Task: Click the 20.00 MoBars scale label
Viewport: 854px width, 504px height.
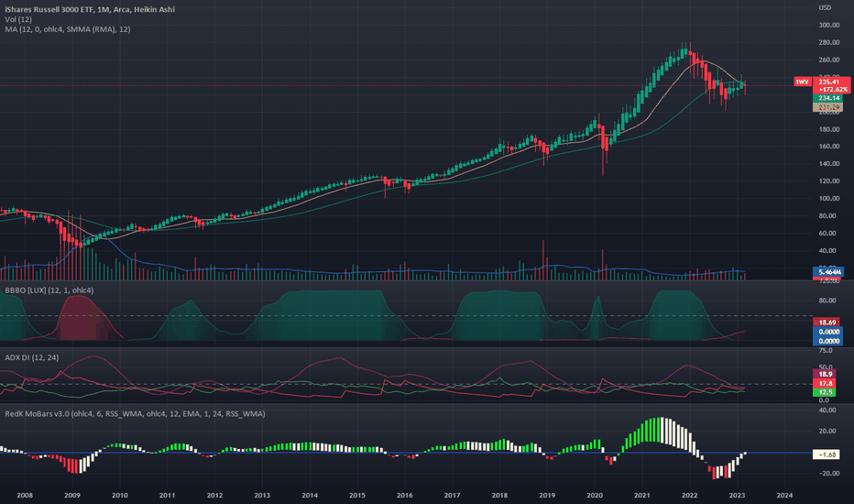Action: tap(829, 431)
